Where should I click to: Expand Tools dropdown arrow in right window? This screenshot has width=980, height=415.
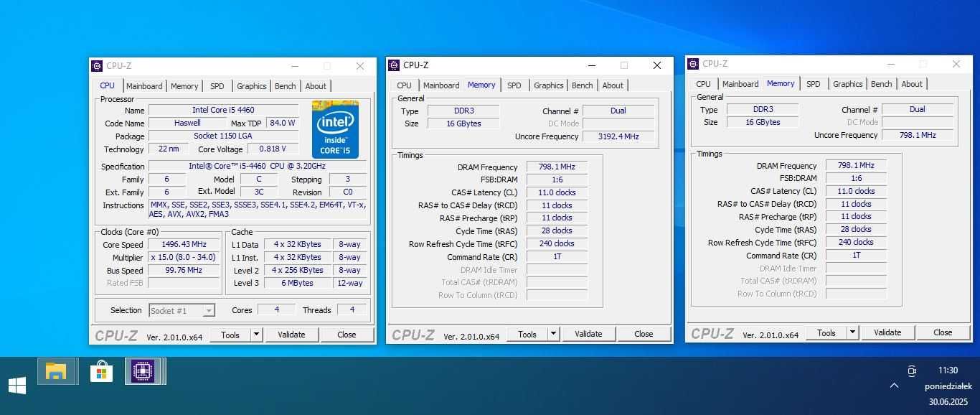(x=852, y=332)
